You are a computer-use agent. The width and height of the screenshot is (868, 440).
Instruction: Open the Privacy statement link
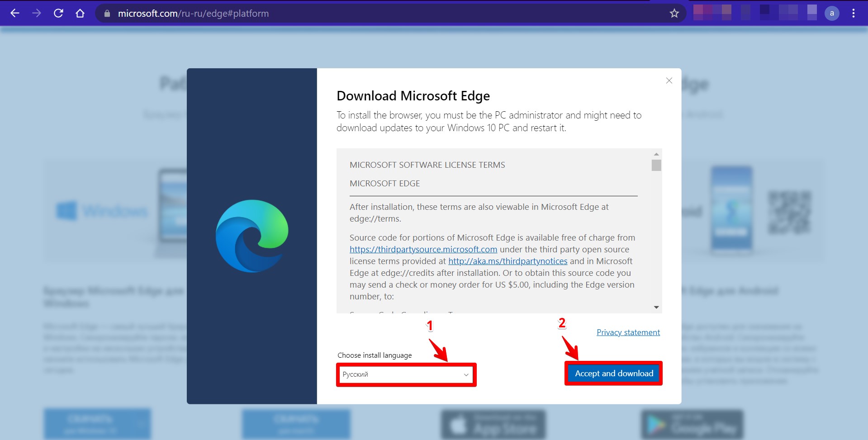pos(628,332)
